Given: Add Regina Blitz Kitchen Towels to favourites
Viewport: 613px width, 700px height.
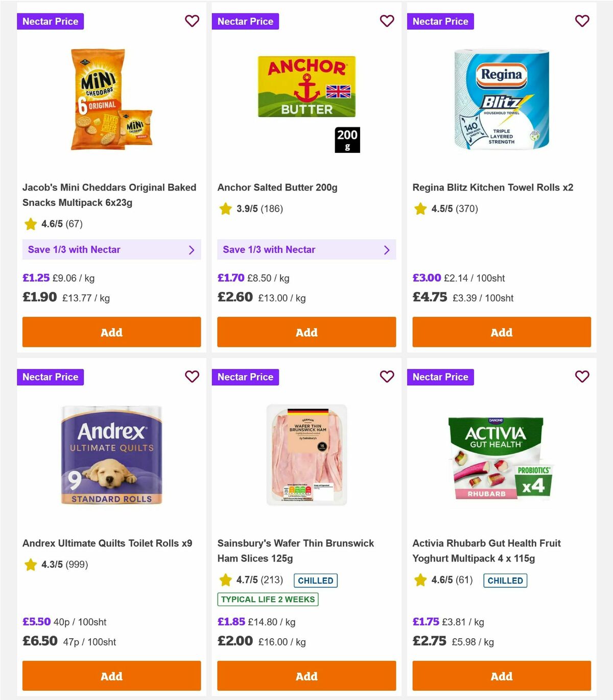Looking at the screenshot, I should click(582, 21).
